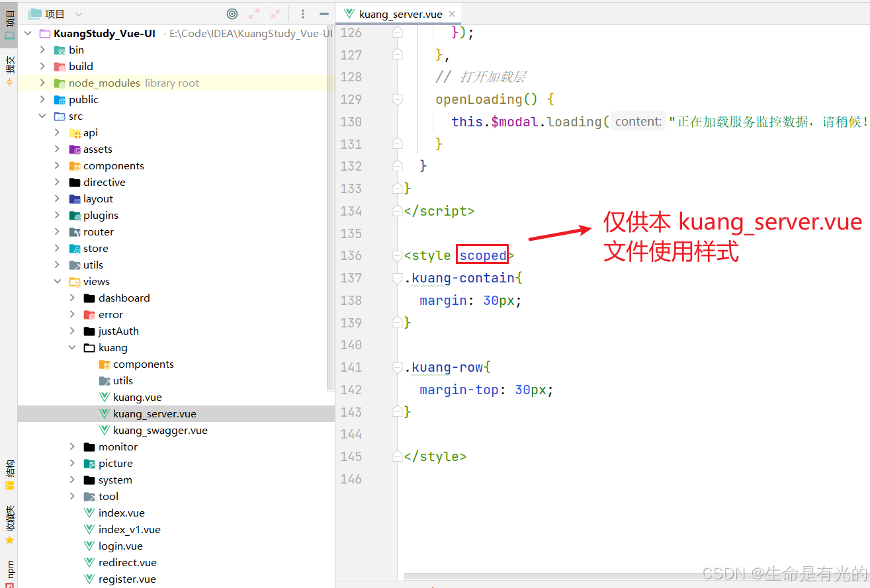Expand the public folder arrow

(x=42, y=99)
